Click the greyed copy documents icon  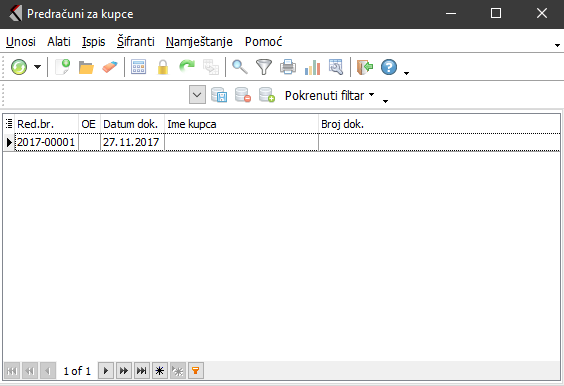click(x=211, y=67)
